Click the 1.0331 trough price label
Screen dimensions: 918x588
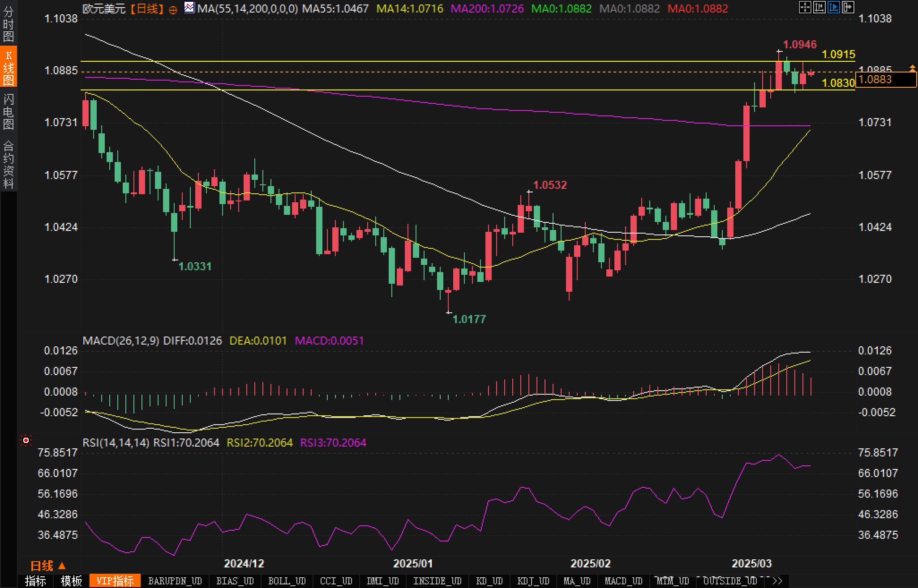[195, 266]
